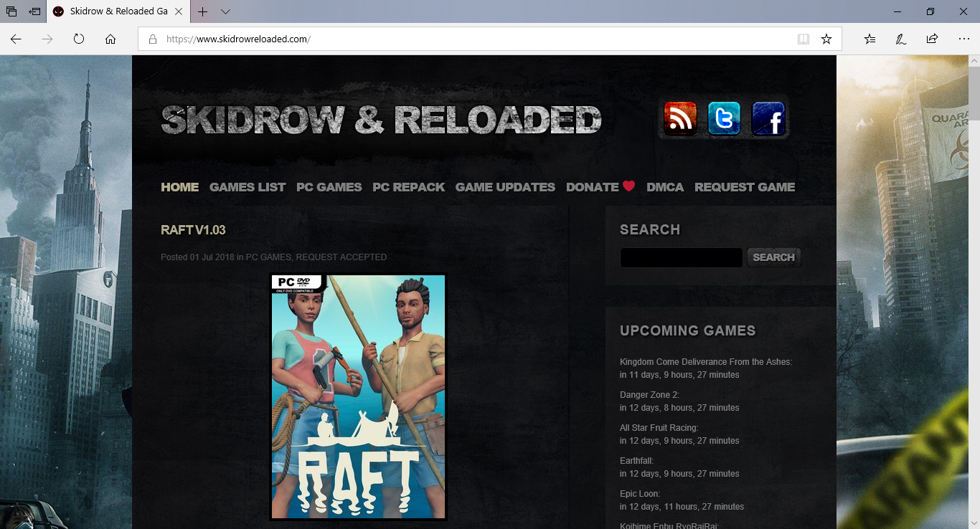The height and width of the screenshot is (529, 980).
Task: Click 'in 12 days, 8 hours, 27 minutes' countdown
Action: point(679,408)
